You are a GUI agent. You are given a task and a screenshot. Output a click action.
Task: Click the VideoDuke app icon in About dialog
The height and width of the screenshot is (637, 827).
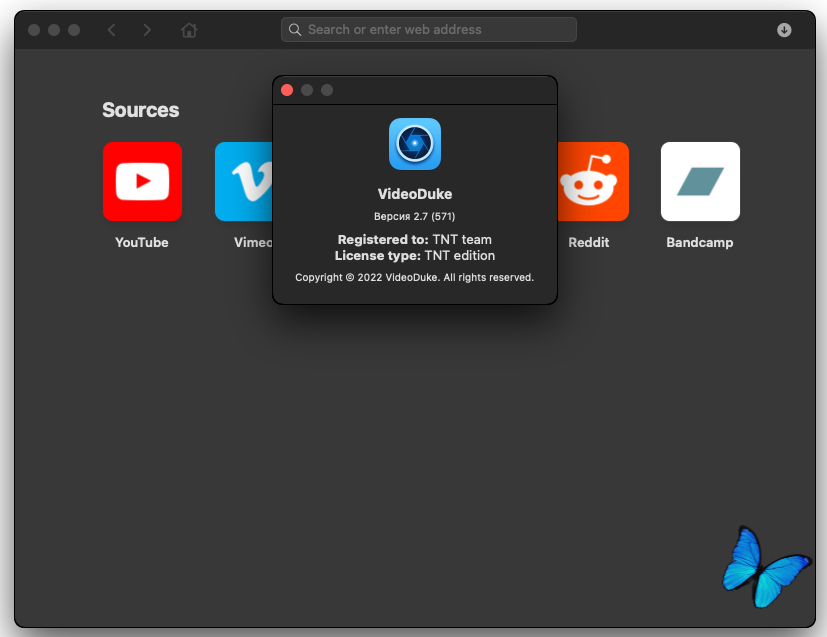tap(414, 144)
